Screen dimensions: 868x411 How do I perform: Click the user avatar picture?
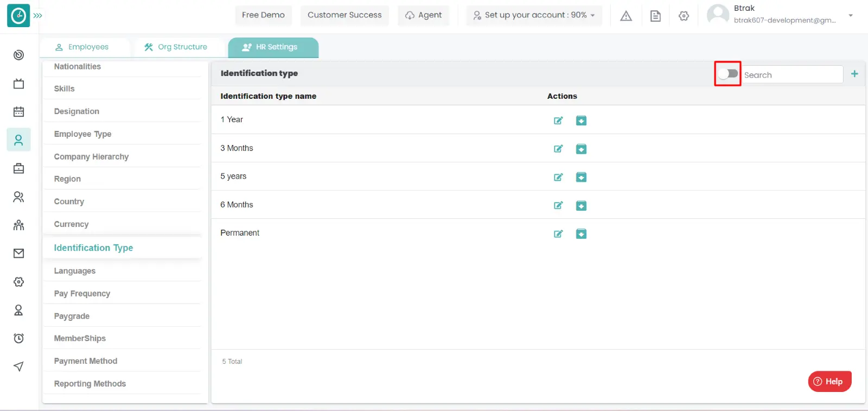click(718, 15)
